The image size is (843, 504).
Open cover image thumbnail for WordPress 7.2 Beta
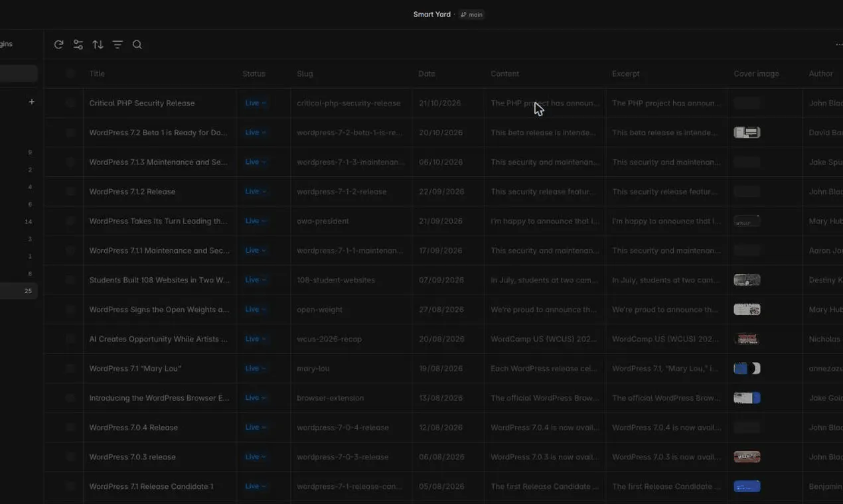point(747,133)
